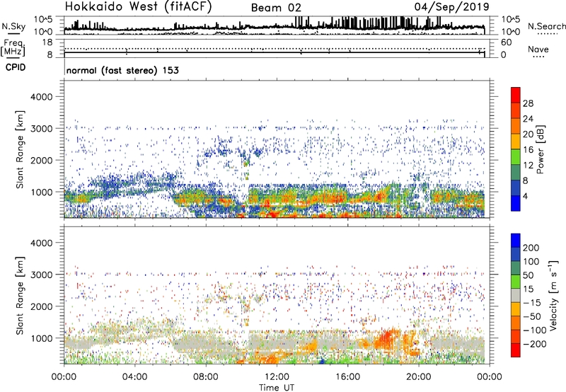Image resolution: width=566 pixels, height=392 pixels.
Task: Click the 'Power [dB]' colorbar title
Action: [540, 149]
